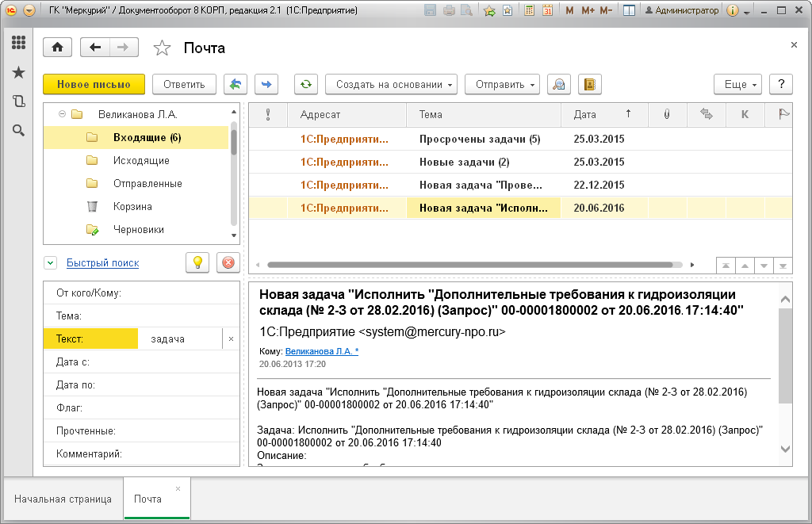
Task: Click the message list horizontal scrollbar
Action: pyautogui.click(x=470, y=265)
